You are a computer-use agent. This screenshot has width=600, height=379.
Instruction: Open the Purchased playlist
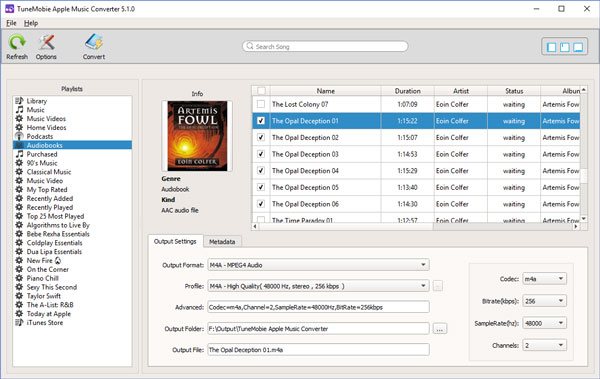pyautogui.click(x=42, y=154)
